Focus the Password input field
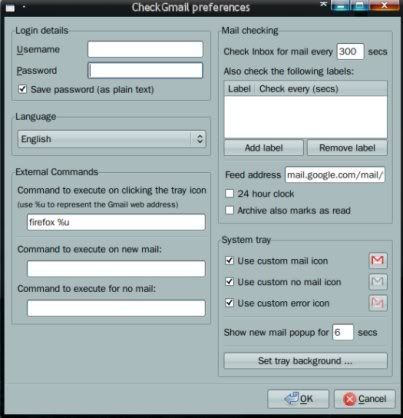The height and width of the screenshot is (418, 403). coord(145,70)
